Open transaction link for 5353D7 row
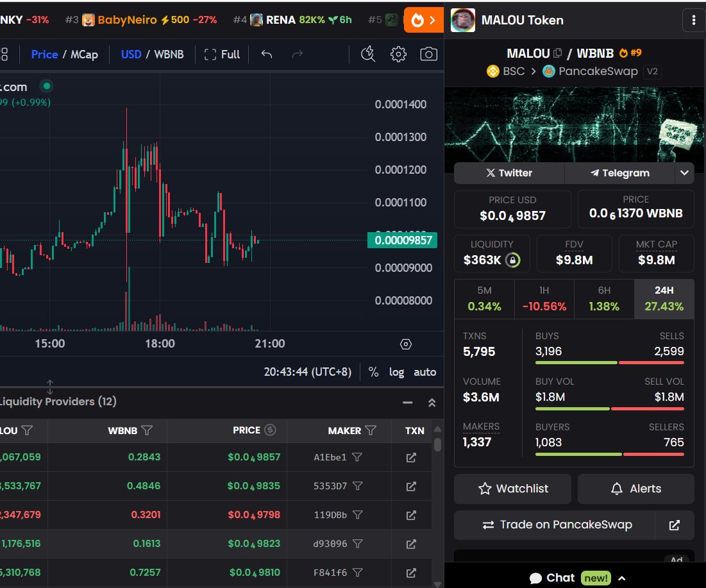The width and height of the screenshot is (706, 588). pyautogui.click(x=411, y=486)
